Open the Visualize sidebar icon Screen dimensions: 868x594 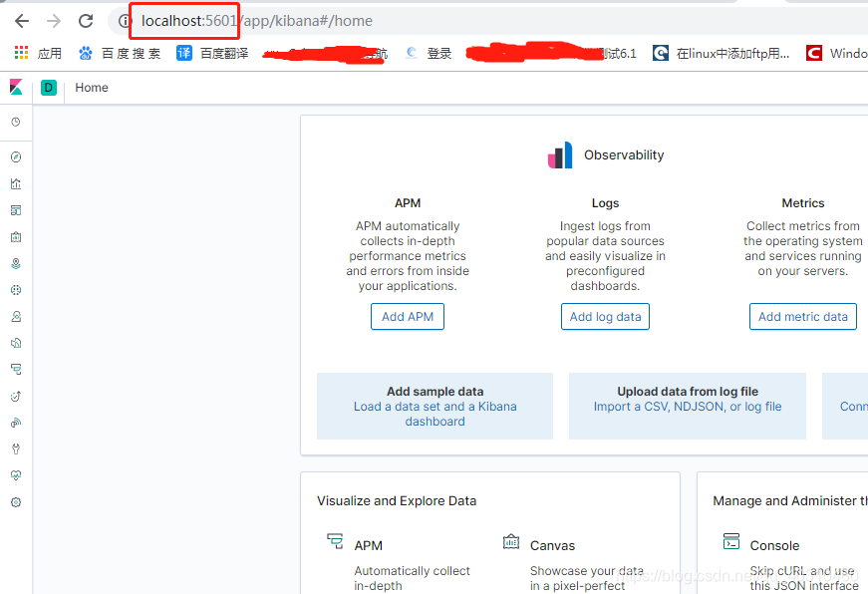point(15,183)
